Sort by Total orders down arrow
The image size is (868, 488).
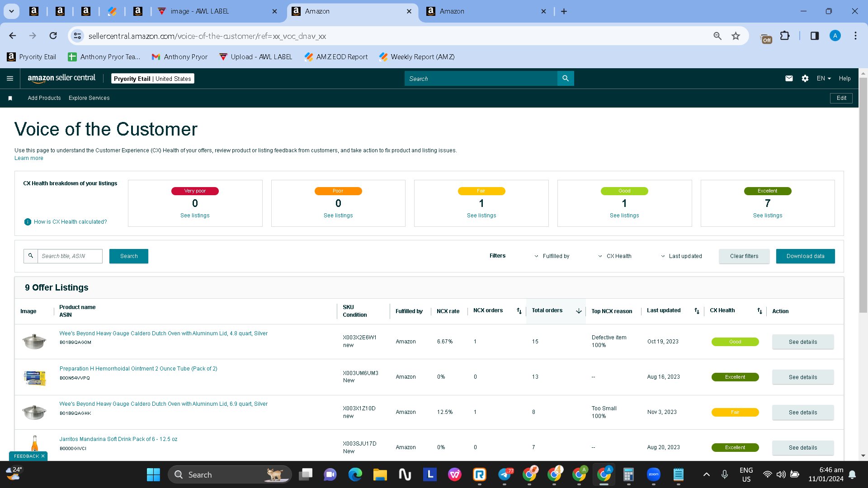(x=579, y=311)
